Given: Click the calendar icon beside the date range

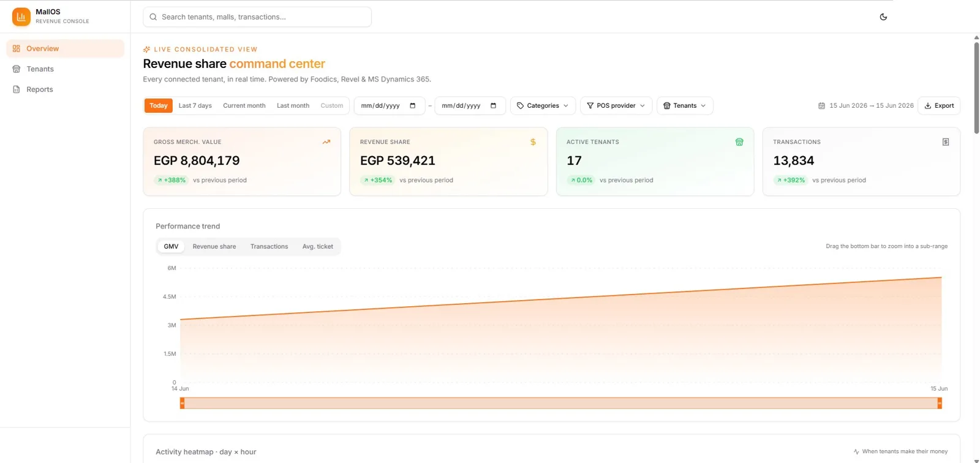Looking at the screenshot, I should pos(822,105).
